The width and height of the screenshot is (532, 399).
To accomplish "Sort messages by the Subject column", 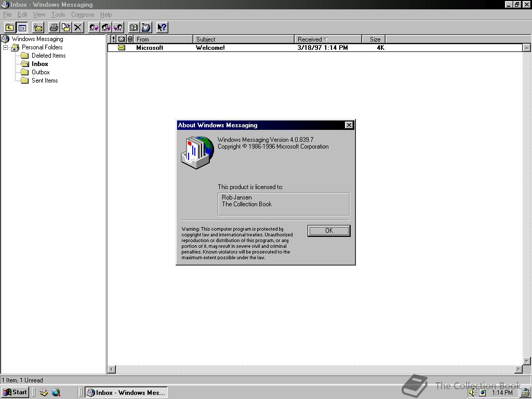I will 244,39.
